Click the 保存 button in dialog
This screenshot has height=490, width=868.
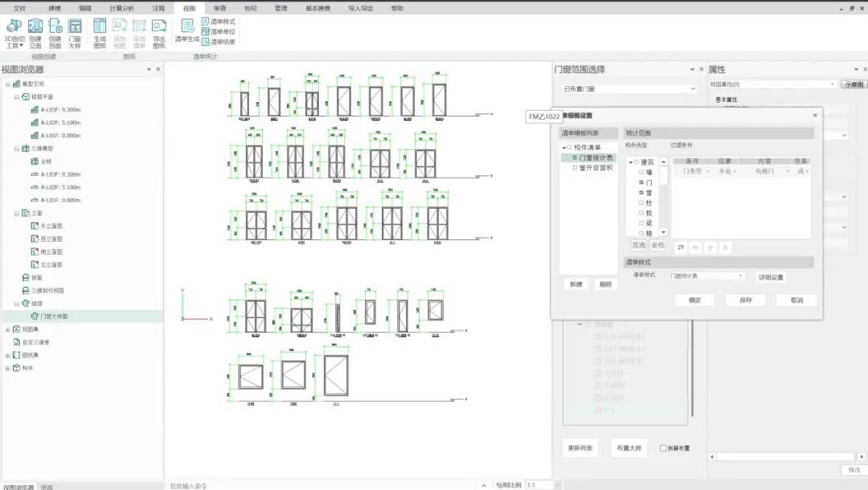coord(746,300)
